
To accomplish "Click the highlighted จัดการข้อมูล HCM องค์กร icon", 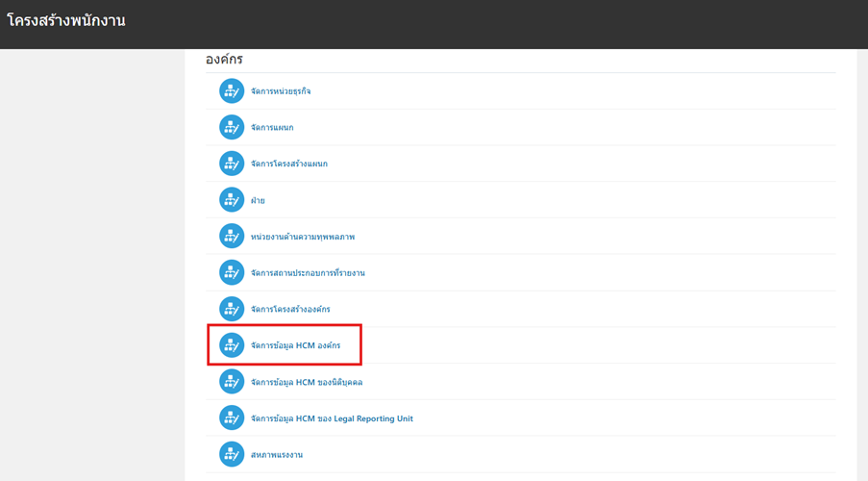I will coord(232,345).
